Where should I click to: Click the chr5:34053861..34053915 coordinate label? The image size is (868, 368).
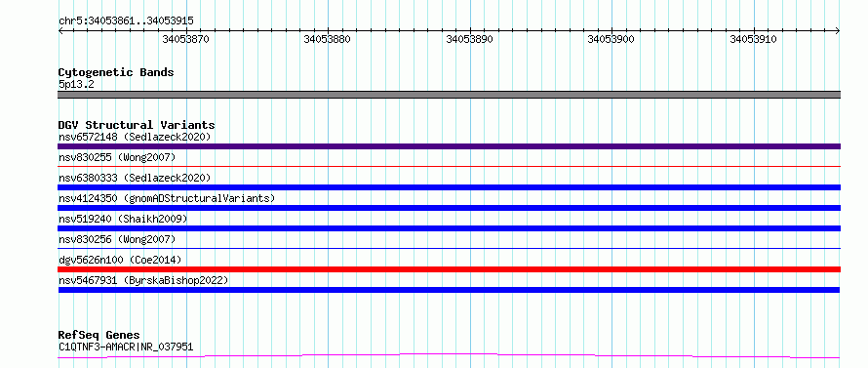[x=126, y=21]
